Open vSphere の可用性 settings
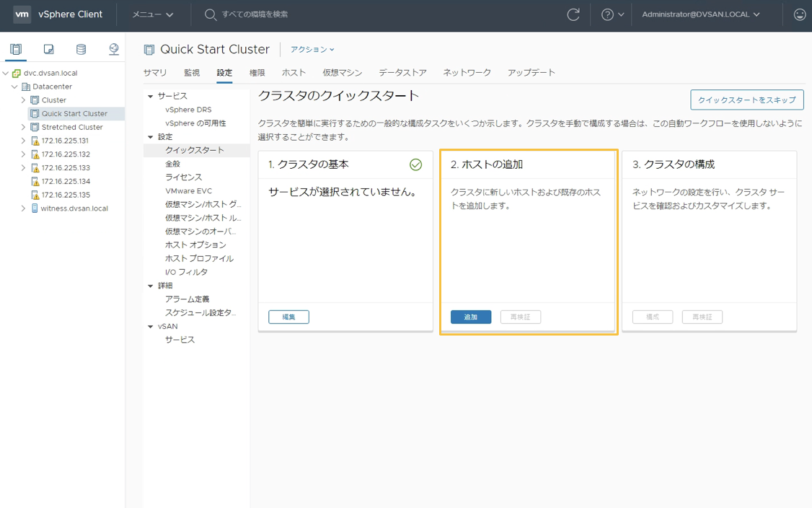 [195, 123]
